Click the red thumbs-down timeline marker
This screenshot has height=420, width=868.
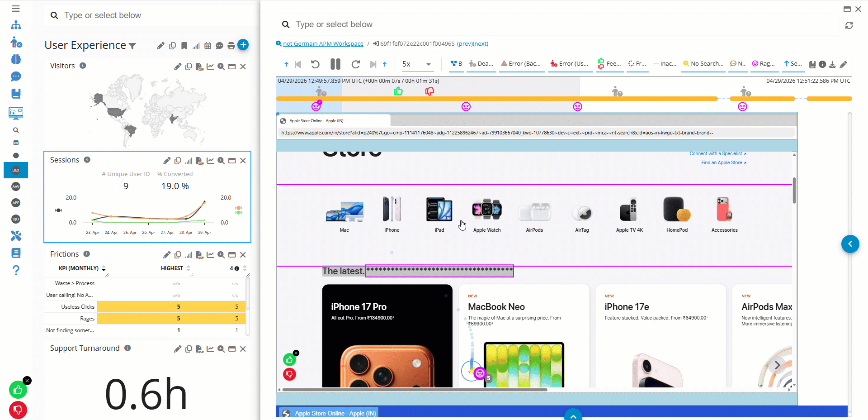[x=429, y=91]
